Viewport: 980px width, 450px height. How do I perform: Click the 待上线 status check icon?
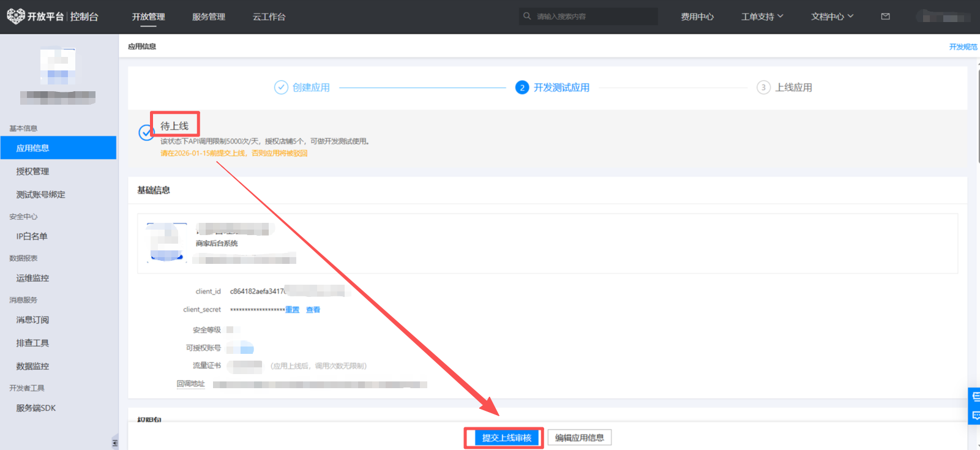pos(146,132)
